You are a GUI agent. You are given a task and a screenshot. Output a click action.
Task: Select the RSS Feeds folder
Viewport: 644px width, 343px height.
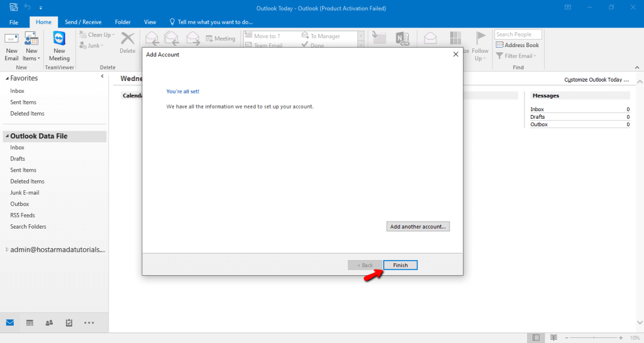point(23,215)
